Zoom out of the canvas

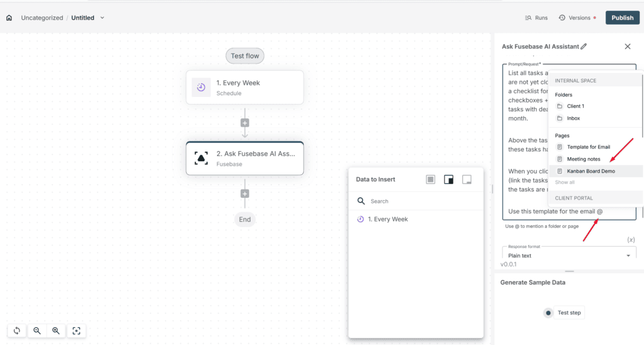[37, 331]
